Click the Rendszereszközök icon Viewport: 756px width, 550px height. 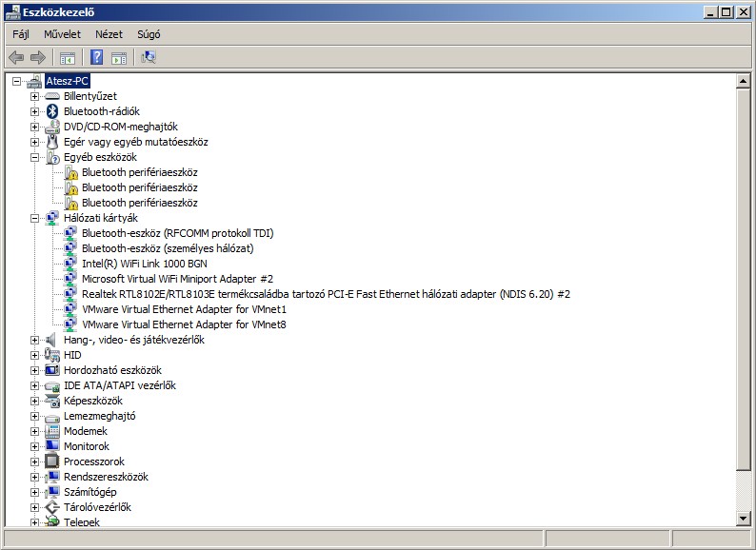click(x=52, y=477)
